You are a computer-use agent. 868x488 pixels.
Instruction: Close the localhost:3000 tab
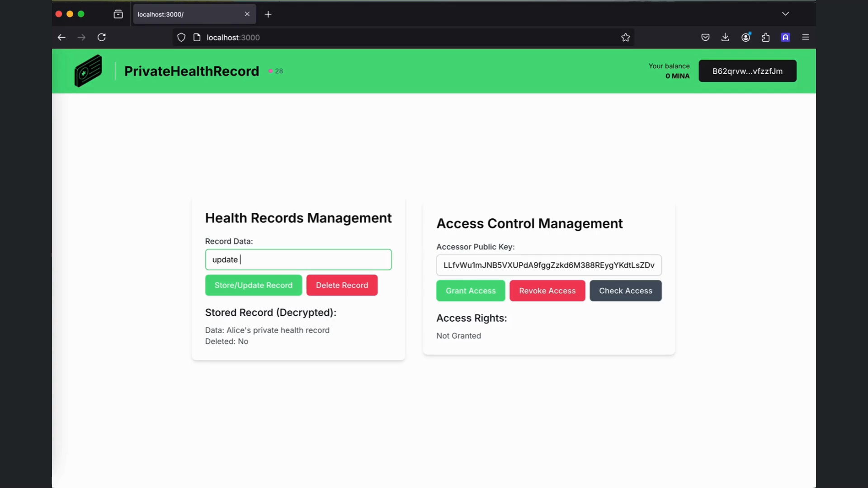point(247,14)
